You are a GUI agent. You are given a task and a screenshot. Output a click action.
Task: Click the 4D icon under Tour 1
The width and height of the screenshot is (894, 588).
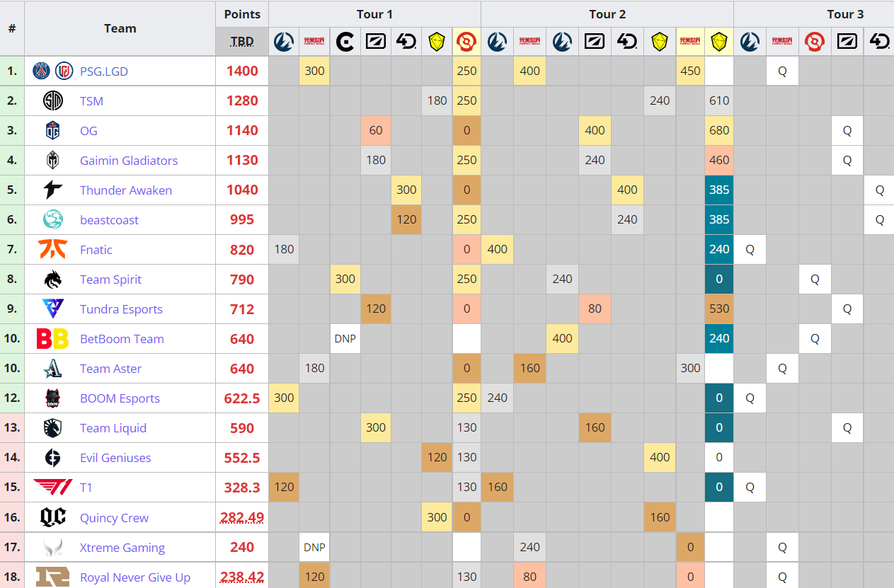tap(406, 42)
